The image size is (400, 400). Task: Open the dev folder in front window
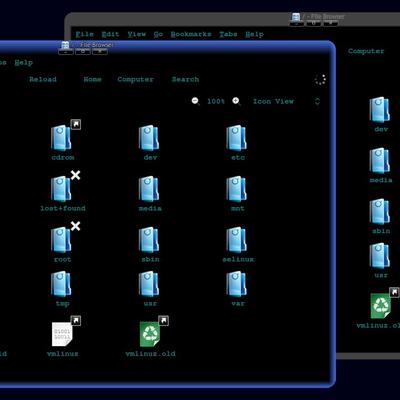click(x=149, y=138)
